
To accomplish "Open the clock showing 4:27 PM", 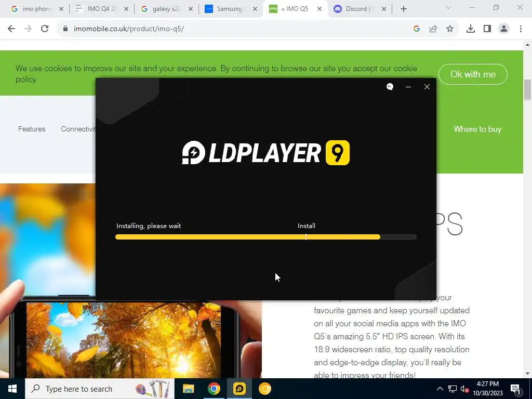I will pyautogui.click(x=488, y=389).
